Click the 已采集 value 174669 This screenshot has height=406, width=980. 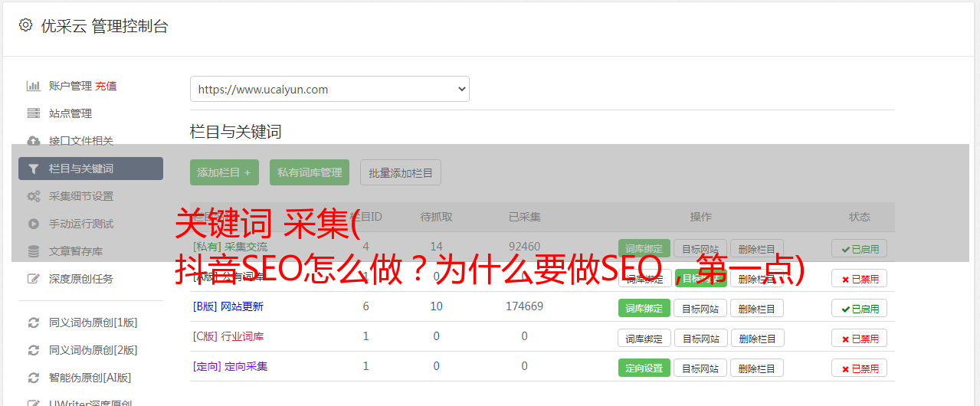point(524,306)
